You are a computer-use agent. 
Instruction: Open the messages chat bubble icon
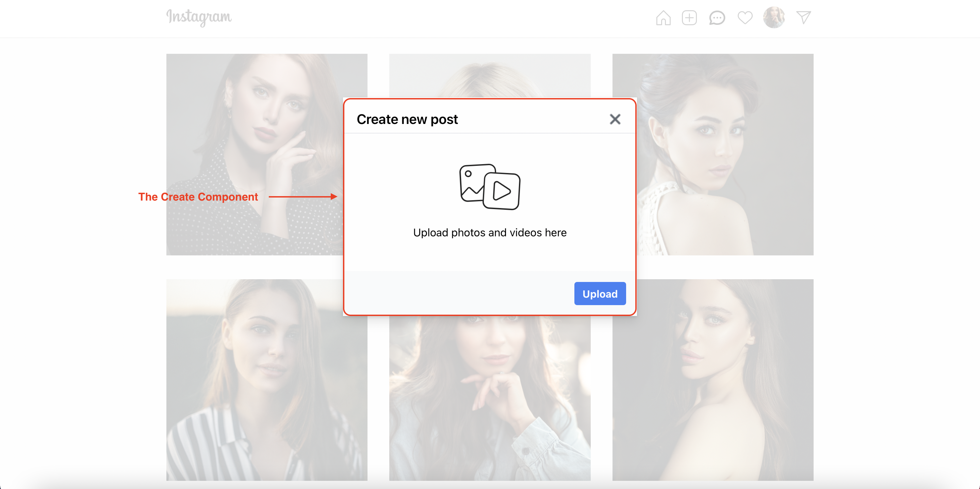(717, 17)
